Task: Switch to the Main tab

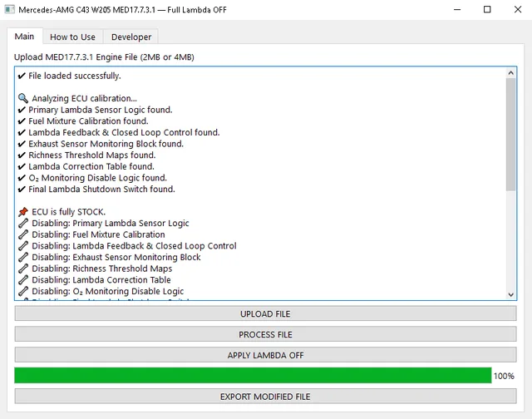Action: pyautogui.click(x=24, y=37)
